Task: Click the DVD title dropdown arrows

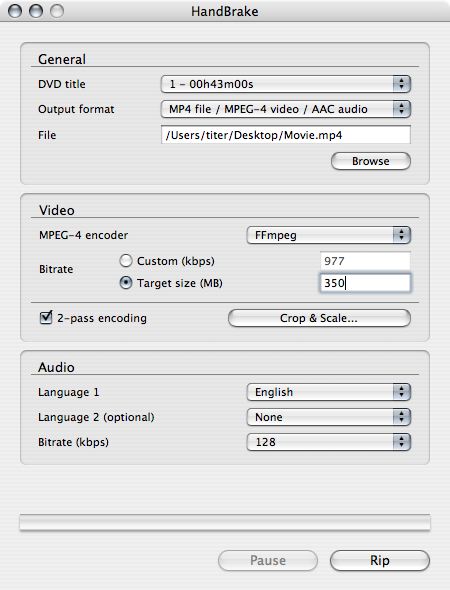Action: (401, 84)
